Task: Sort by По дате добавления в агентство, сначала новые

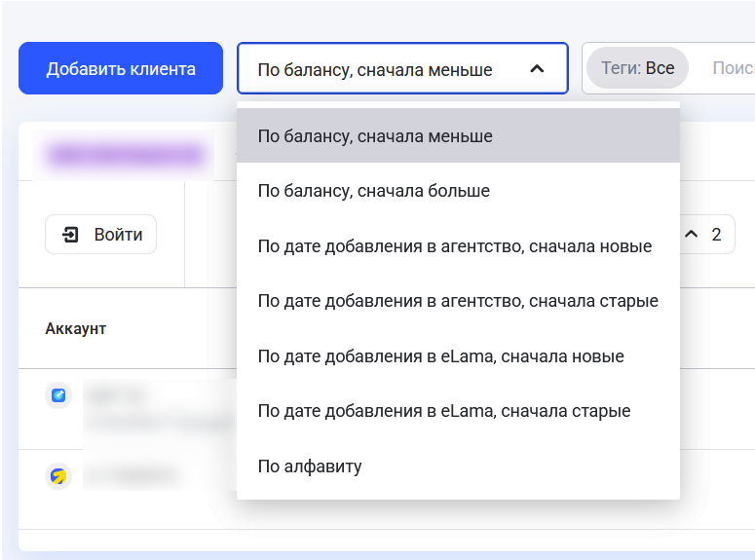Action: [458, 246]
